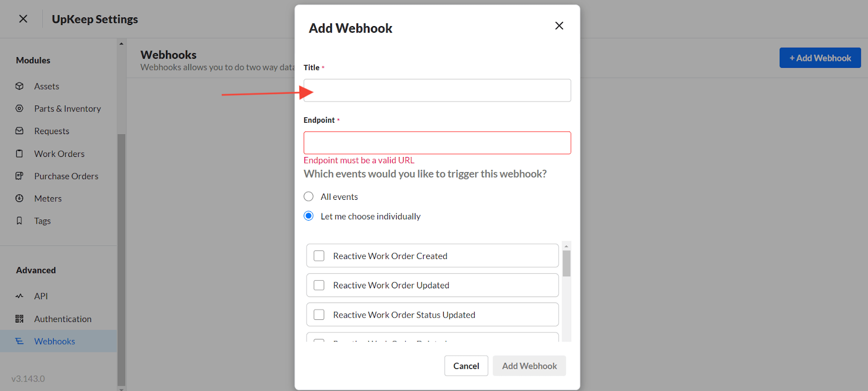Focus the Title input field

click(437, 90)
